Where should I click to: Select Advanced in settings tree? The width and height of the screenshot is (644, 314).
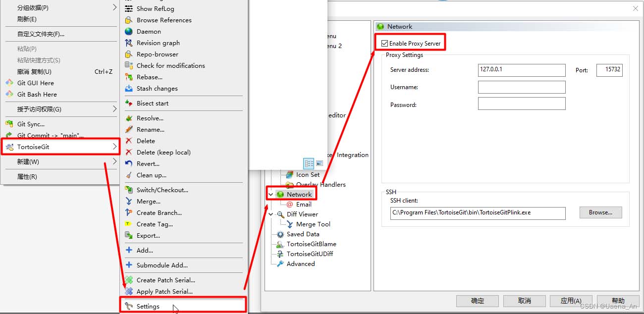click(301, 263)
